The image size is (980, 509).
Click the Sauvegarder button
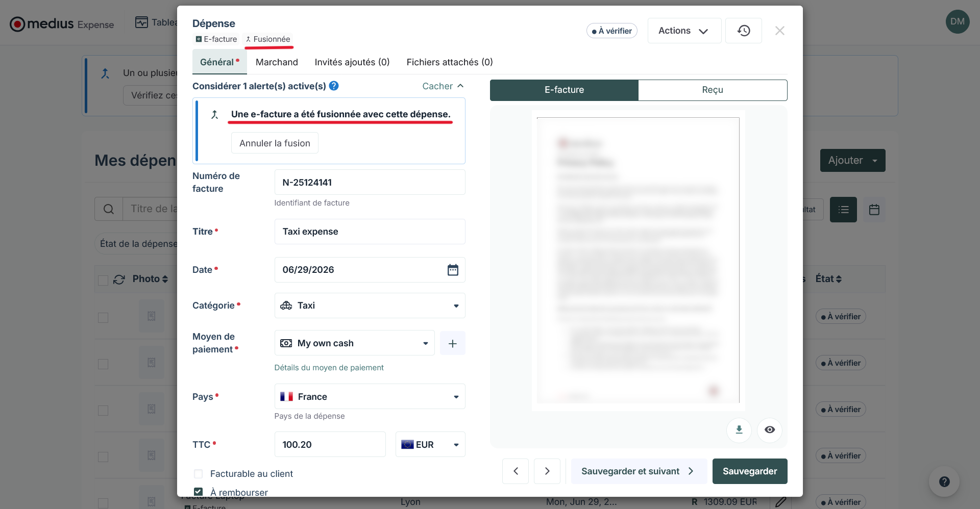[x=750, y=471]
